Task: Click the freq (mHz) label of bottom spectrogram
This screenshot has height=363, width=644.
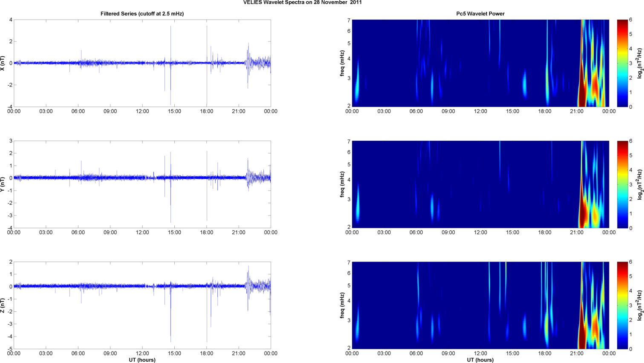Action: (342, 305)
